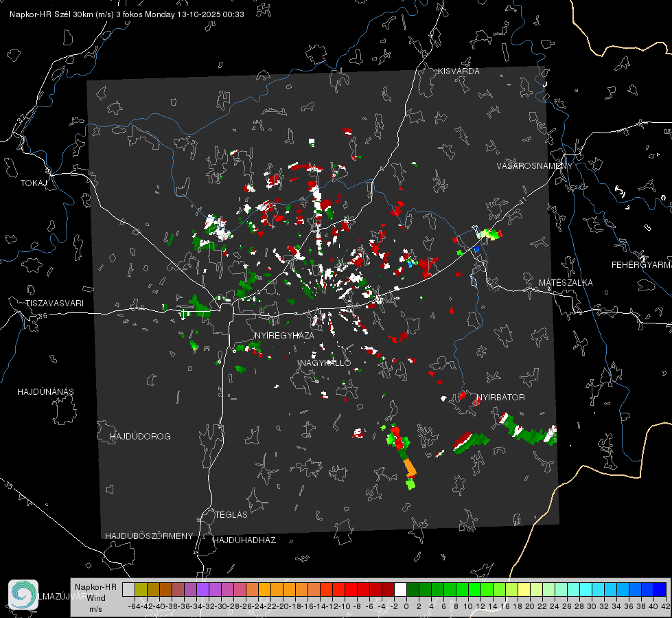Select the NYÍRBÁTOR label
The image size is (672, 618).
(x=500, y=397)
